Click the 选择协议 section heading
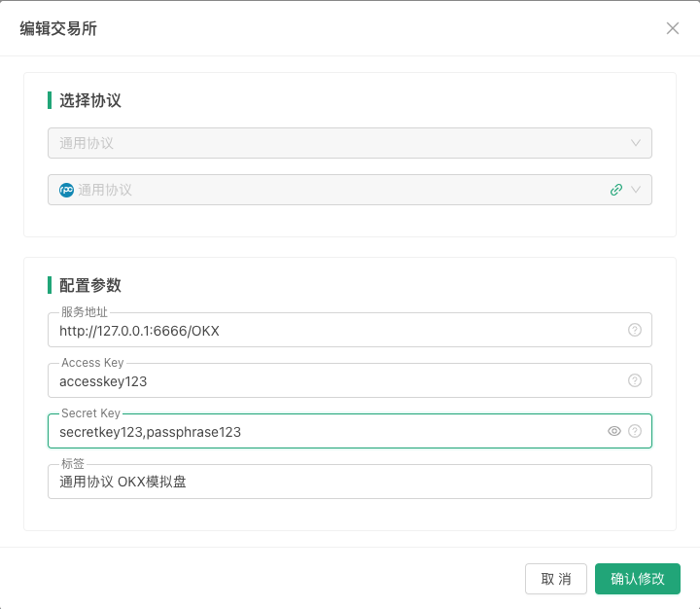 click(x=89, y=100)
